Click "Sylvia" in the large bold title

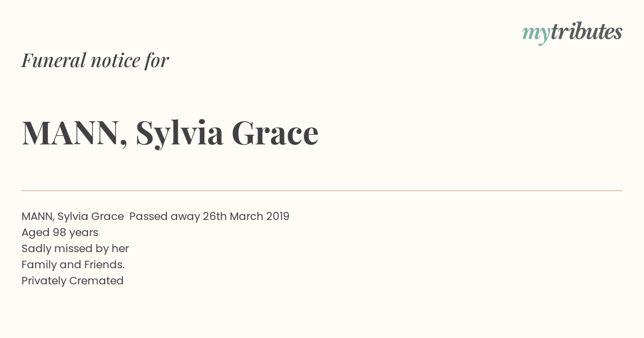coord(180,133)
